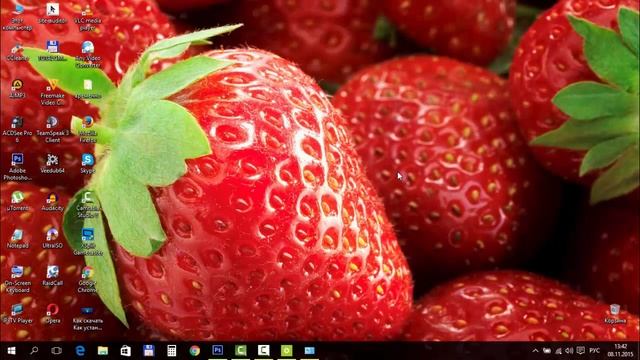
Task: Open the Calculator taskbar icon
Action: pos(171,351)
